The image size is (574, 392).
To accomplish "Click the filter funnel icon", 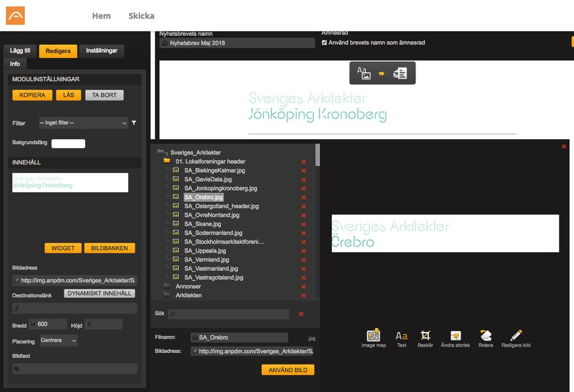I will pyautogui.click(x=134, y=123).
